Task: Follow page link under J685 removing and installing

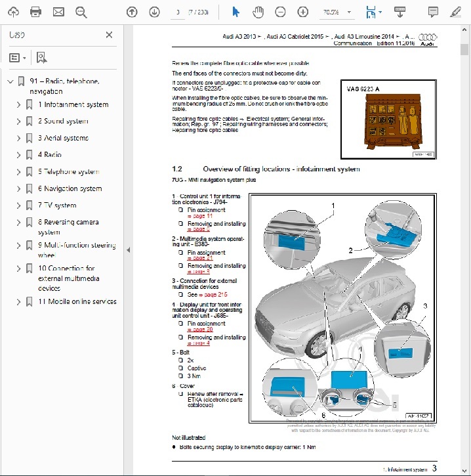Action: pos(198,343)
